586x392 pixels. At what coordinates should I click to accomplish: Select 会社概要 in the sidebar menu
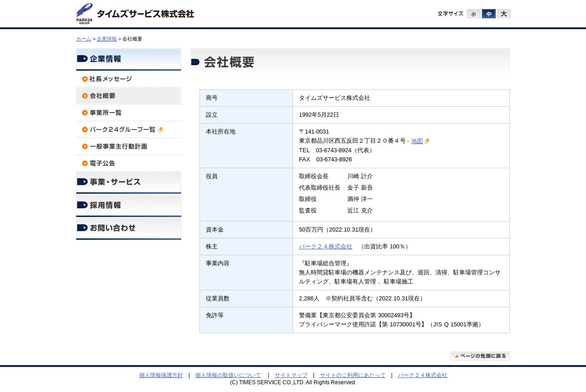[x=129, y=96]
